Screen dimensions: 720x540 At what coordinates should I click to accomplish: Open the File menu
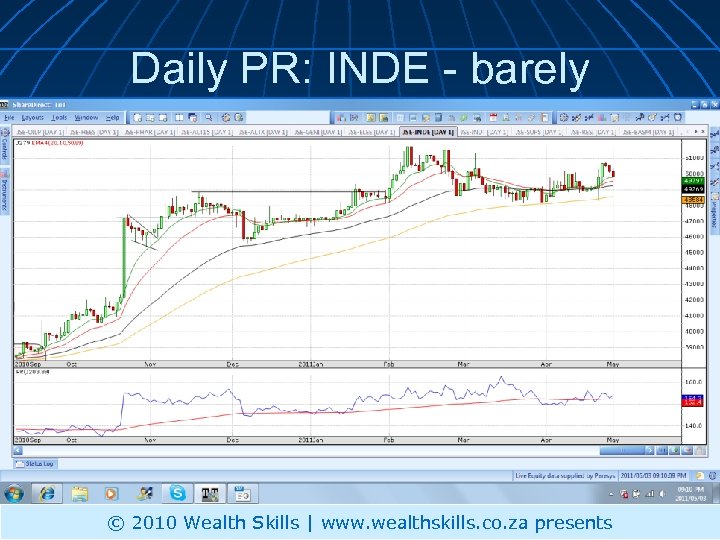point(9,118)
